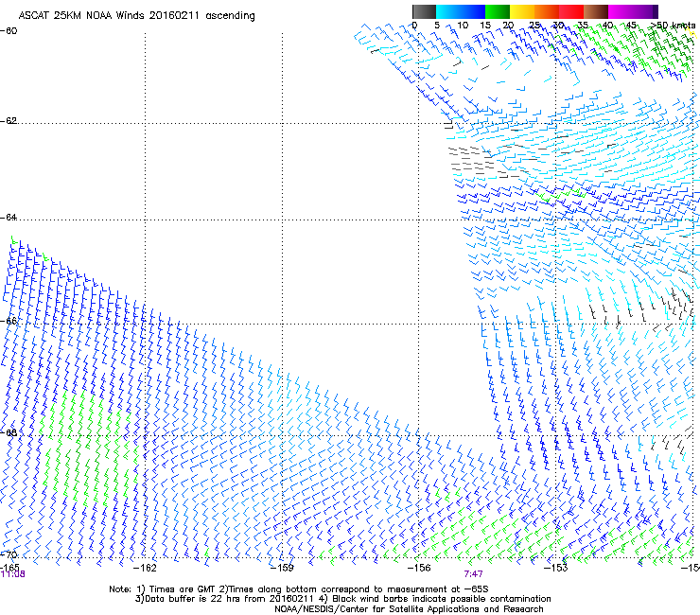Click the orange 25–30 knots color bar segment
The image size is (700, 615).
point(547,11)
